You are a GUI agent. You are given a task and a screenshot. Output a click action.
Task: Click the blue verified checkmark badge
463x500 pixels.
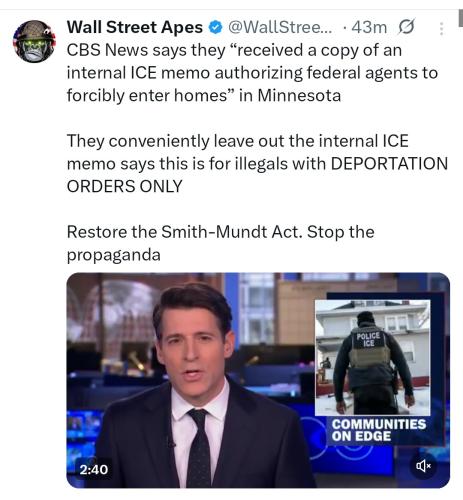pyautogui.click(x=215, y=27)
